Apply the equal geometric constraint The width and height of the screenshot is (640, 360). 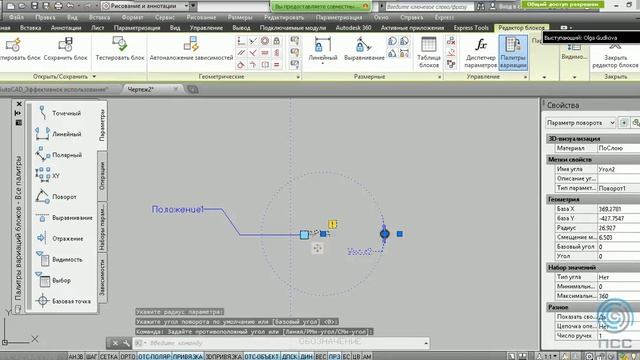pos(276,64)
